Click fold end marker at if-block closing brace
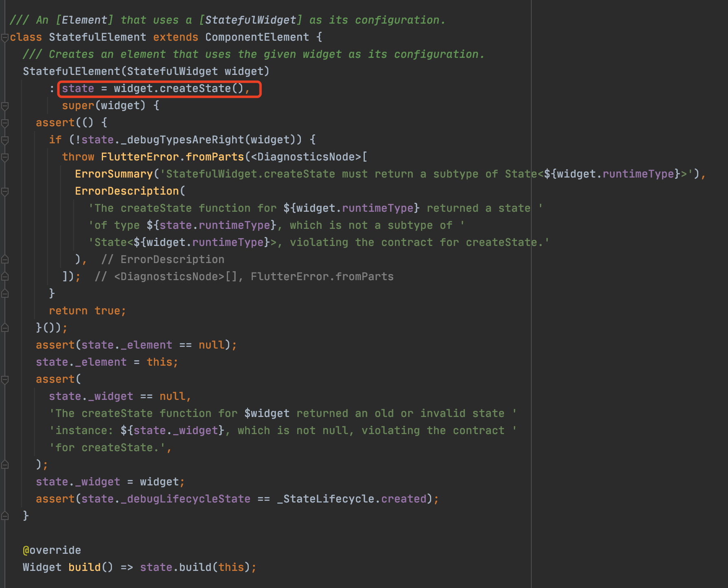This screenshot has width=728, height=588. point(5,294)
